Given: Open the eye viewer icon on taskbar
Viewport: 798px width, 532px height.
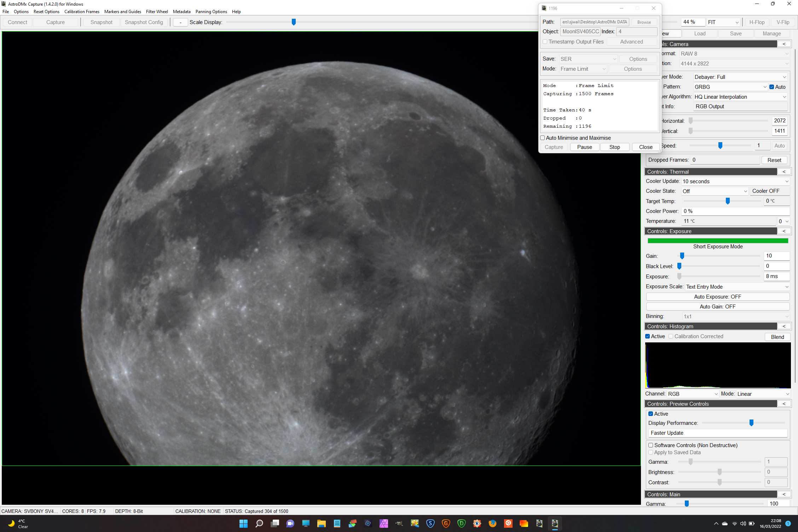Looking at the screenshot, I should coord(477,524).
